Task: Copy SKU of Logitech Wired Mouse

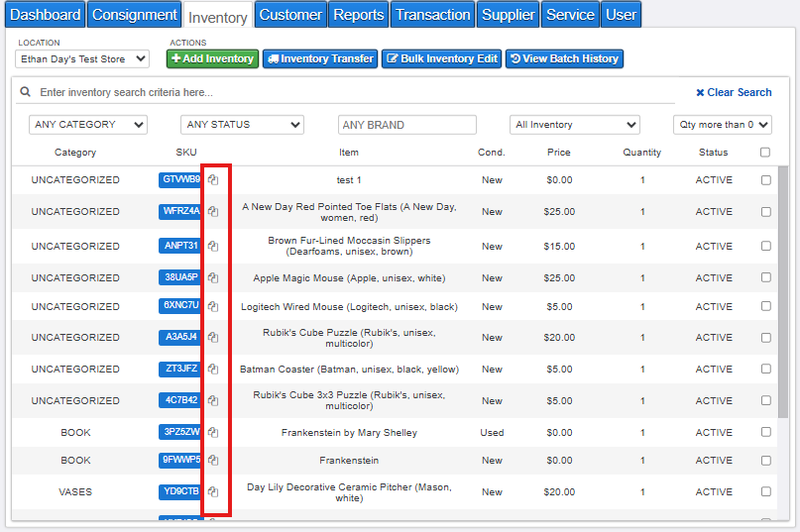Action: [212, 307]
